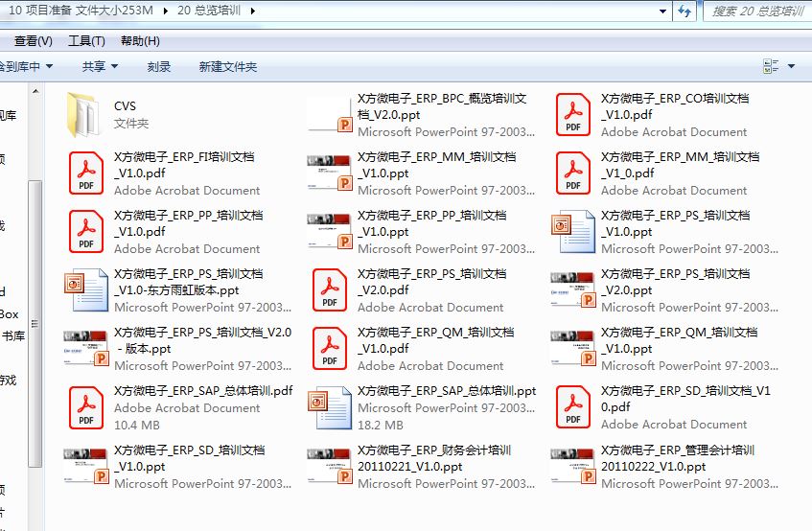Click the 10.4 MB file size text
This screenshot has width=812, height=531.
137,425
